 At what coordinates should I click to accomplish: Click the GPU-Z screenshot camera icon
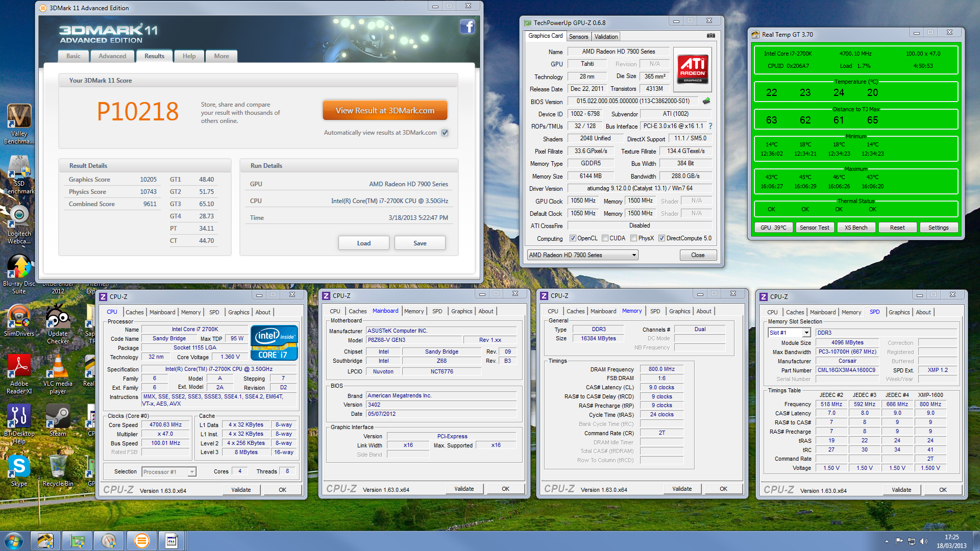click(x=710, y=36)
